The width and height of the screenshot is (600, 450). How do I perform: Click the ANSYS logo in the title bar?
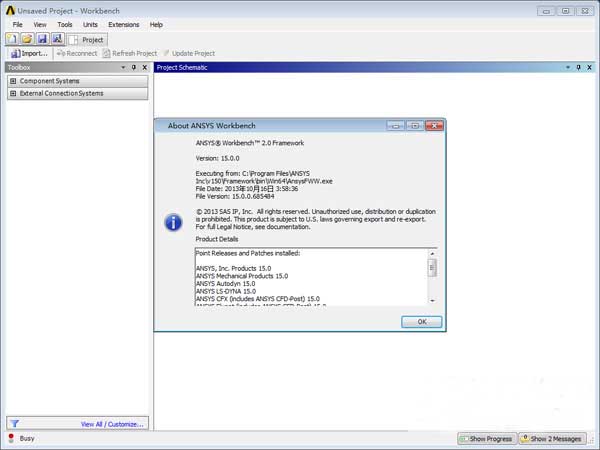10,11
